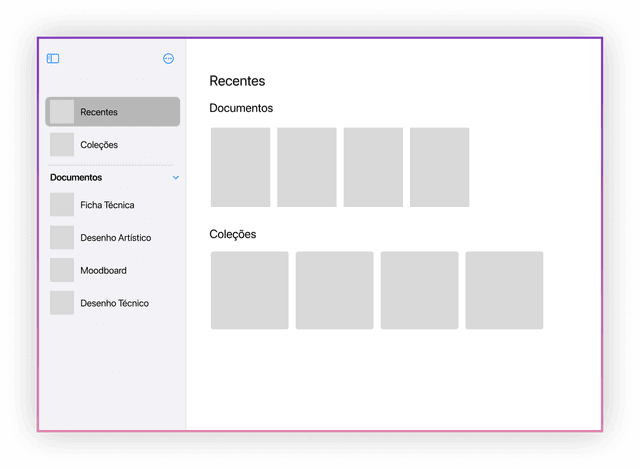Toggle the sidebar panel icon

[53, 59]
